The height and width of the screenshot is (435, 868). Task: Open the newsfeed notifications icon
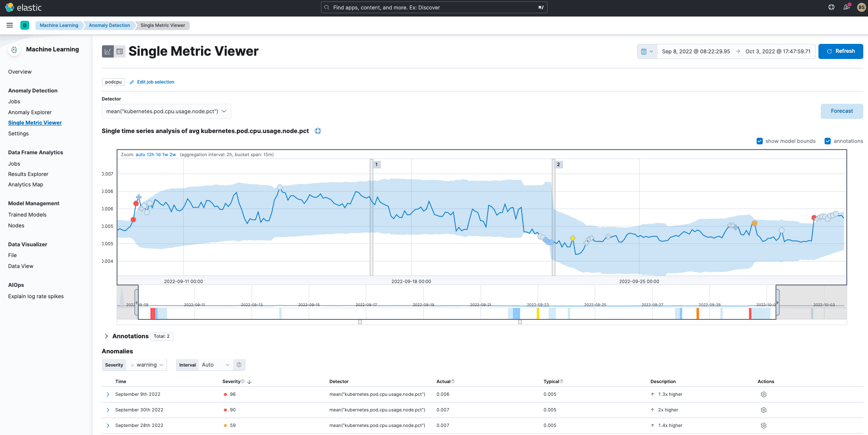pos(846,7)
